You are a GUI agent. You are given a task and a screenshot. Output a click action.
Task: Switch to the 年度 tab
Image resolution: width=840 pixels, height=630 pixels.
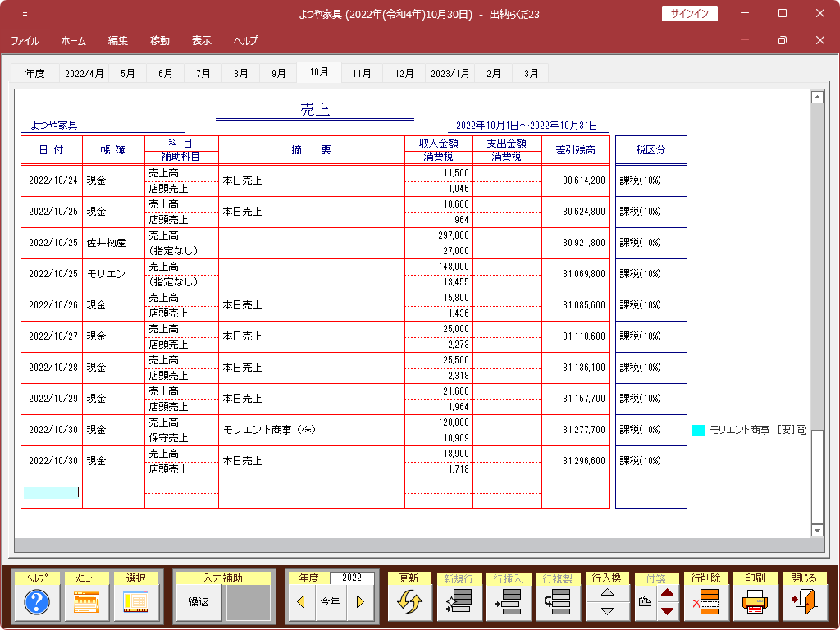pyautogui.click(x=34, y=73)
